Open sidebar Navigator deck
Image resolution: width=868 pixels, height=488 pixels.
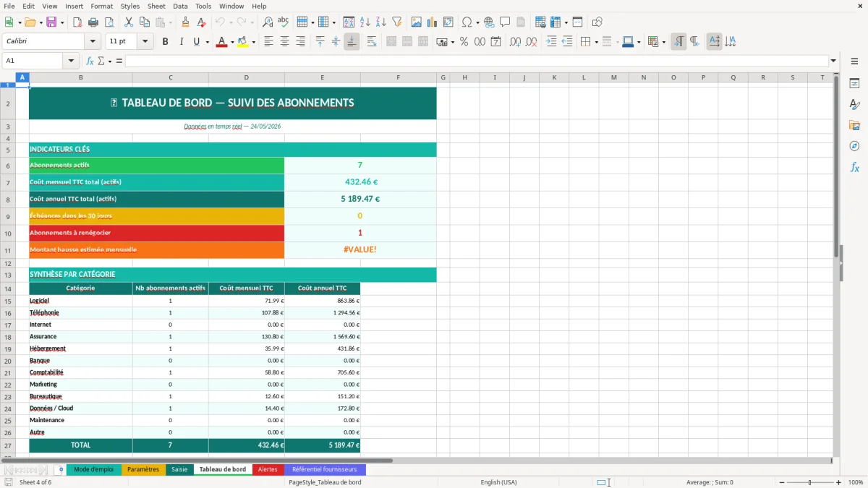(854, 147)
